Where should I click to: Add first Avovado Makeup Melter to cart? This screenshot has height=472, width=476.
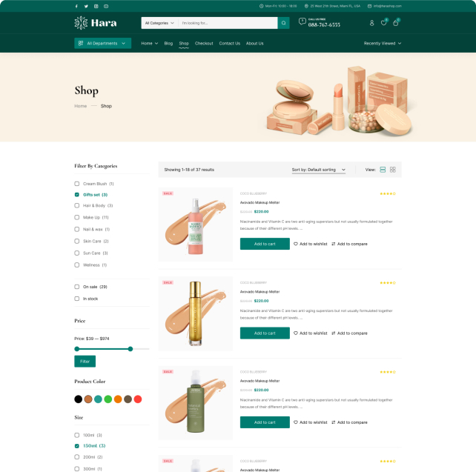[265, 244]
